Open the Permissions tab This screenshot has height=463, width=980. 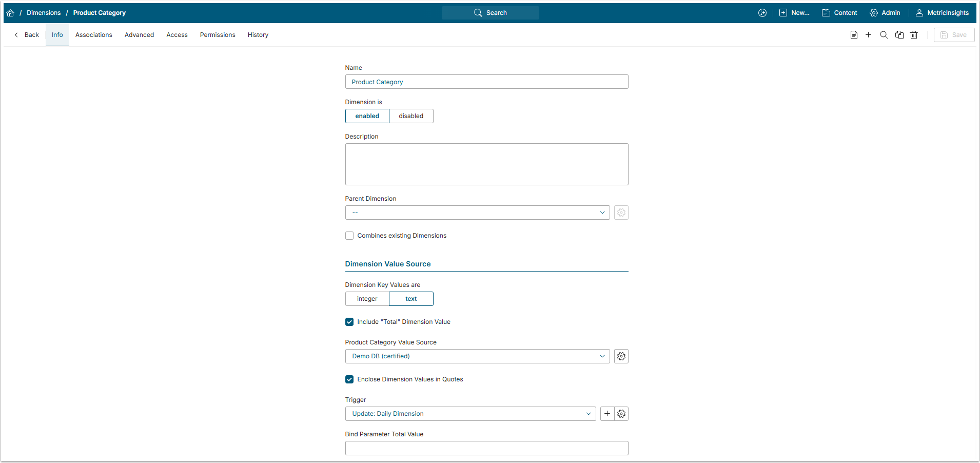[218, 35]
